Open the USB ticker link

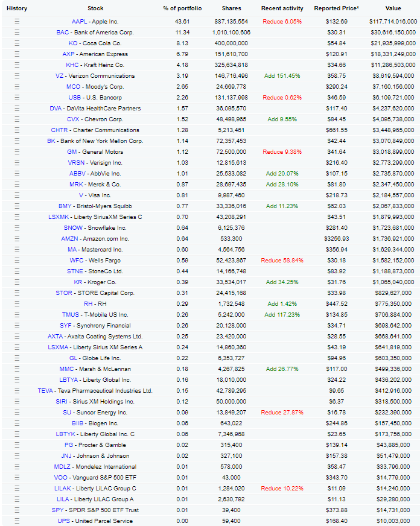75,98
